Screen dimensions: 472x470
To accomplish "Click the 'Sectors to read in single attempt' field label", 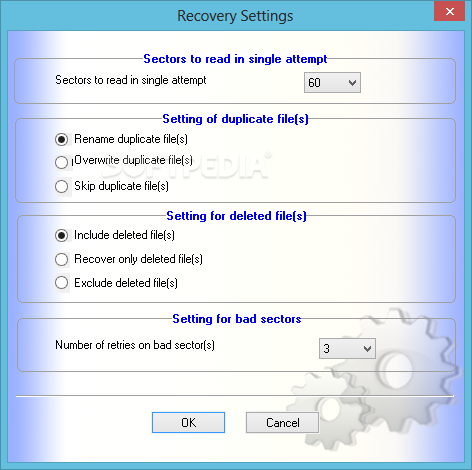I will pyautogui.click(x=131, y=80).
